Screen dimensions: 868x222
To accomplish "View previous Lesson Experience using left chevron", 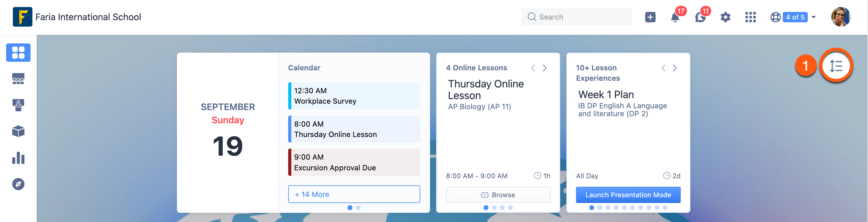I will [664, 68].
